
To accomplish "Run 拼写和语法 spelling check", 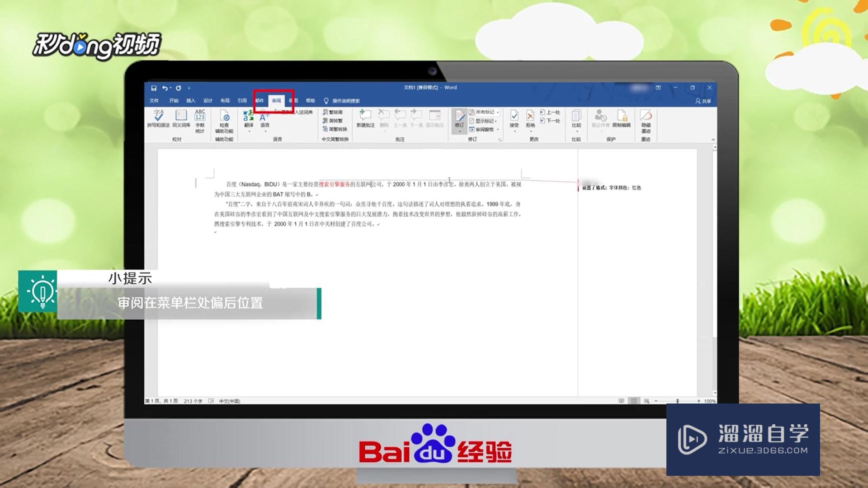I will coord(159,121).
